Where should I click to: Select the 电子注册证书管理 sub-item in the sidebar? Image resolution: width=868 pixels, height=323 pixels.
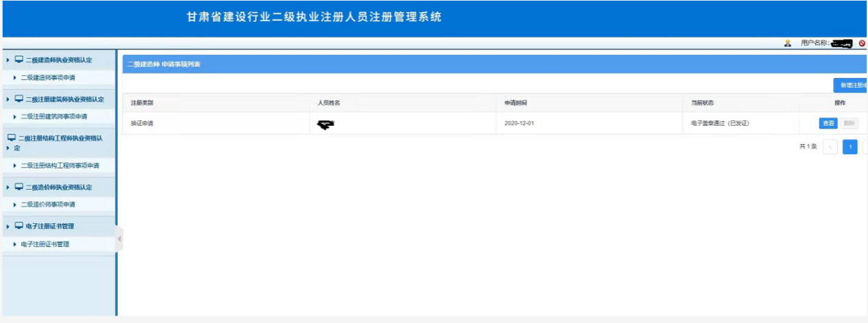click(44, 244)
